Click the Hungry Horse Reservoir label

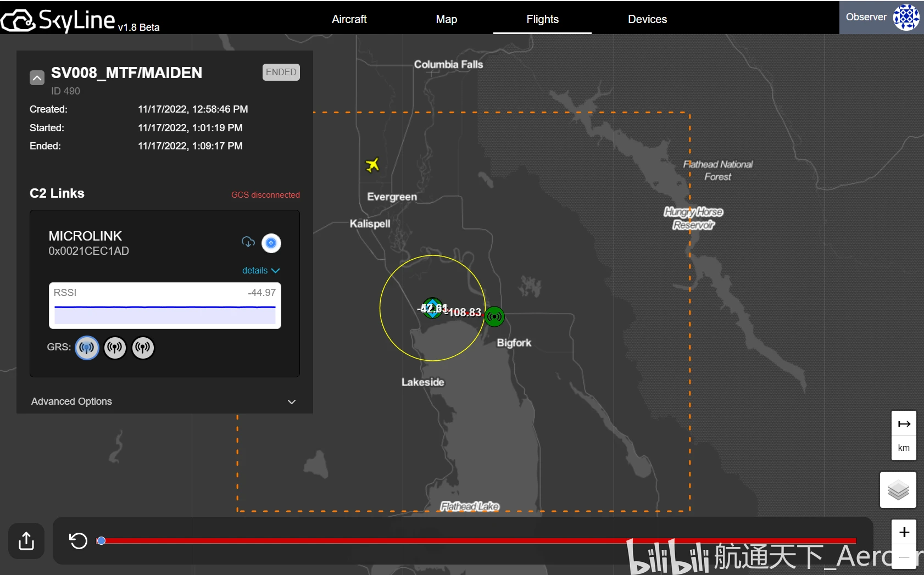(693, 218)
